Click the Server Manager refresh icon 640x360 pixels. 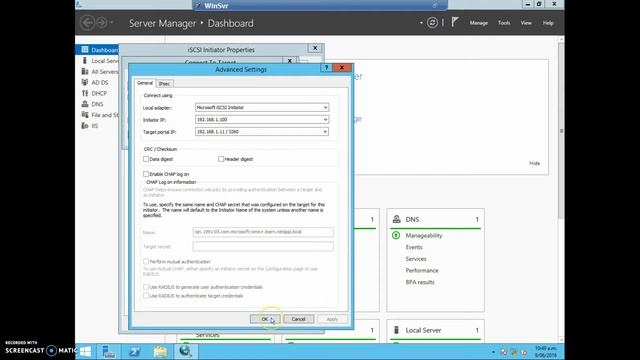tap(432, 23)
